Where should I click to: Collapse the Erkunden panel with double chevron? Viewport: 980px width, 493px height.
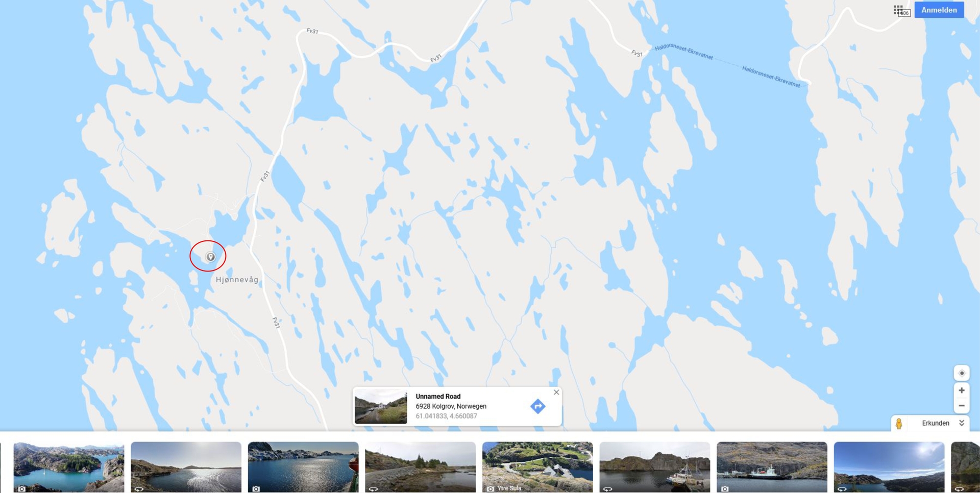[962, 423]
